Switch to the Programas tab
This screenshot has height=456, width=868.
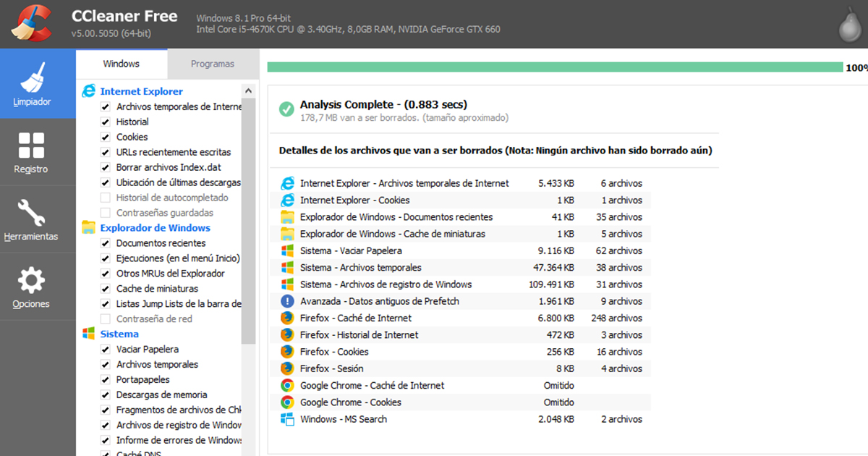point(213,64)
